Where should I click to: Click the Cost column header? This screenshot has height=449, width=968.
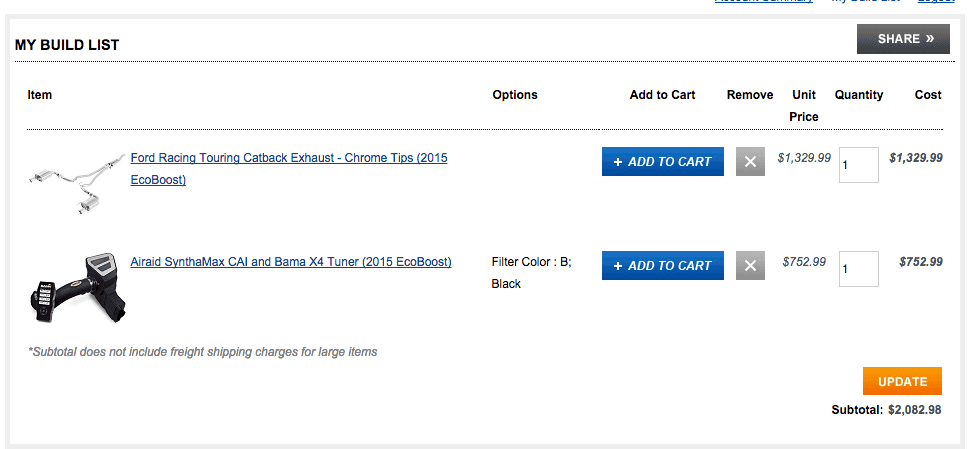(928, 95)
